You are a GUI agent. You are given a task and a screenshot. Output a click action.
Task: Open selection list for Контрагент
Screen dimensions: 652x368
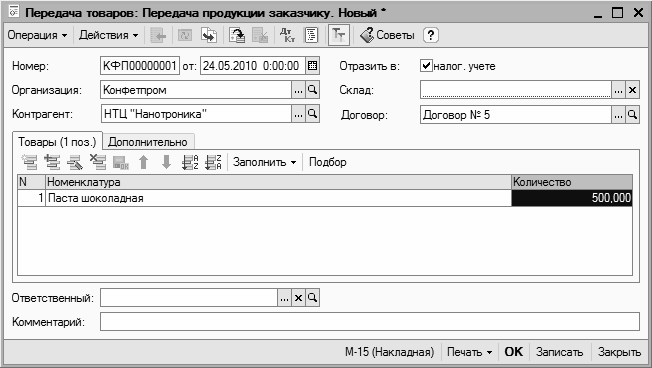click(x=298, y=114)
